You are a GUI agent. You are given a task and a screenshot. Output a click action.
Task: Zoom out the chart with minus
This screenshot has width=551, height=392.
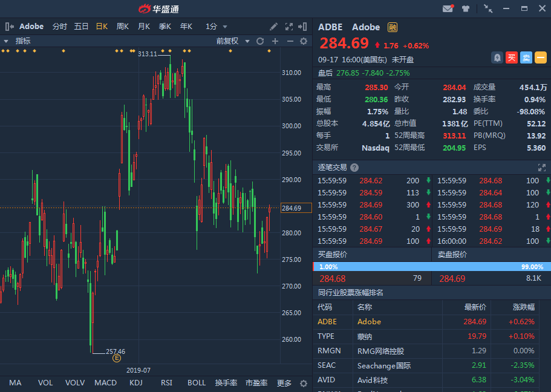coord(290,41)
